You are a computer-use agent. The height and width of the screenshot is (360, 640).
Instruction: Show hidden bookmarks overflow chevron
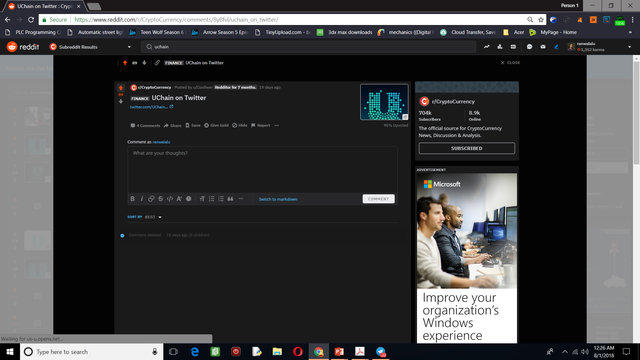pyautogui.click(x=630, y=32)
